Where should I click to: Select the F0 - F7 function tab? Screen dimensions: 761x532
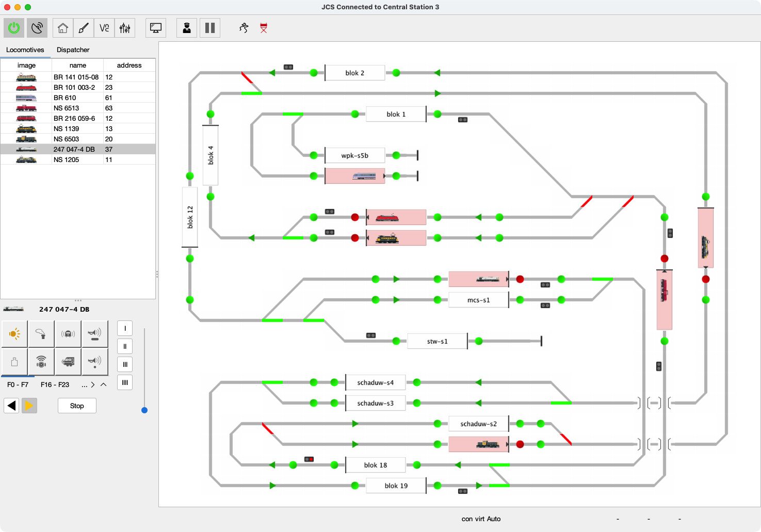pyautogui.click(x=18, y=384)
